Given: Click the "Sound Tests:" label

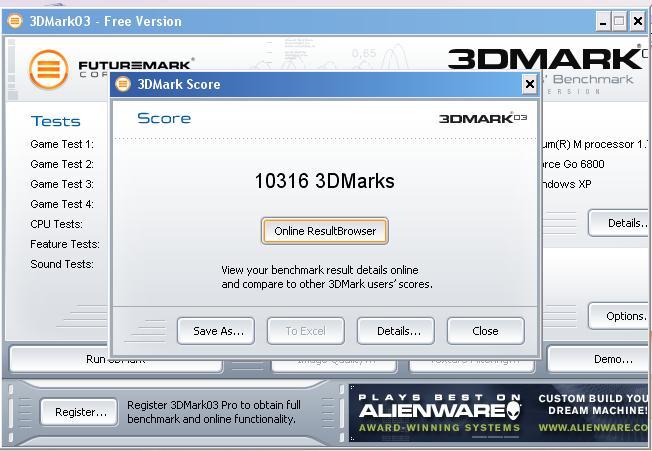Looking at the screenshot, I should [x=62, y=264].
